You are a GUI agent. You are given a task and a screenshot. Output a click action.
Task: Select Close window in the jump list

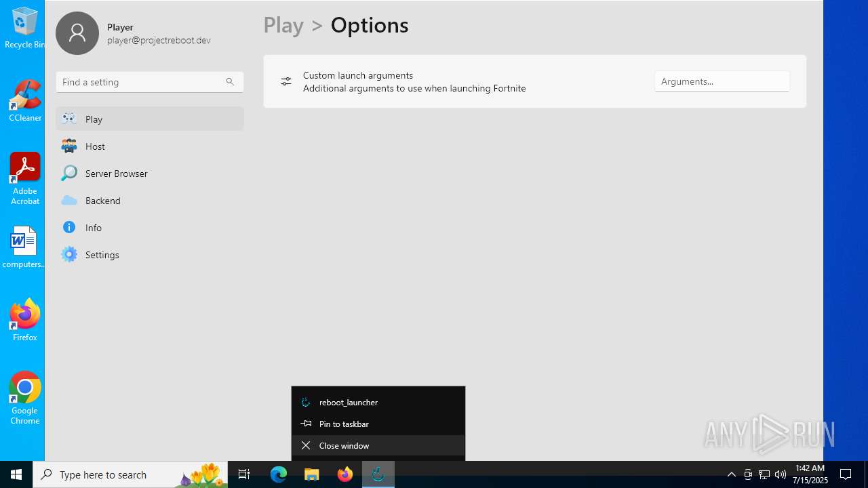pyautogui.click(x=378, y=445)
